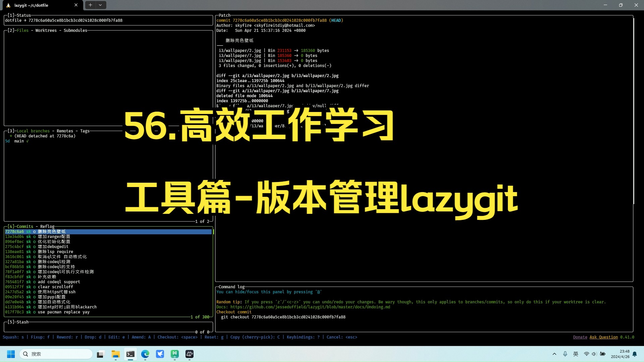Open the Windows Start menu
Image resolution: width=644 pixels, height=362 pixels.
(x=11, y=354)
